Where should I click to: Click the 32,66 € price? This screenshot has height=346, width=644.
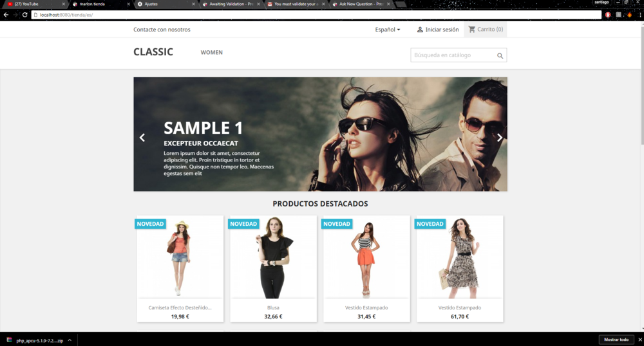pyautogui.click(x=273, y=316)
